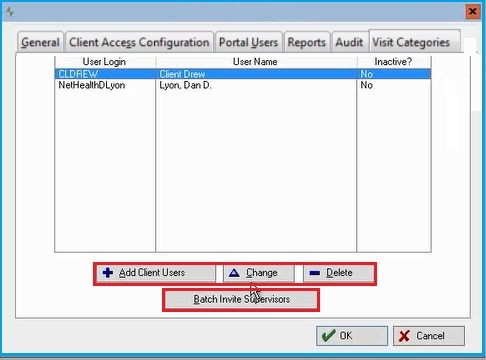Select the Portal Users tab
Screen dimensions: 486x360
pos(249,42)
